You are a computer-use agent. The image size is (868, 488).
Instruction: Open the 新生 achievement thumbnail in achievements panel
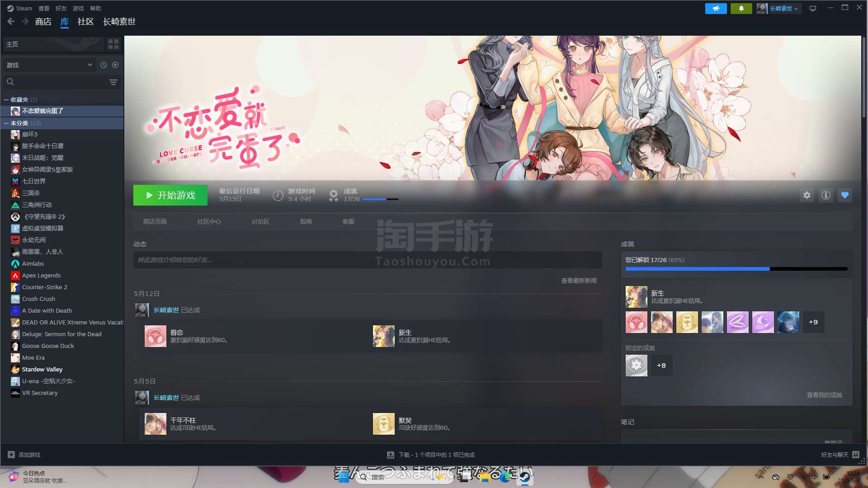click(x=637, y=297)
